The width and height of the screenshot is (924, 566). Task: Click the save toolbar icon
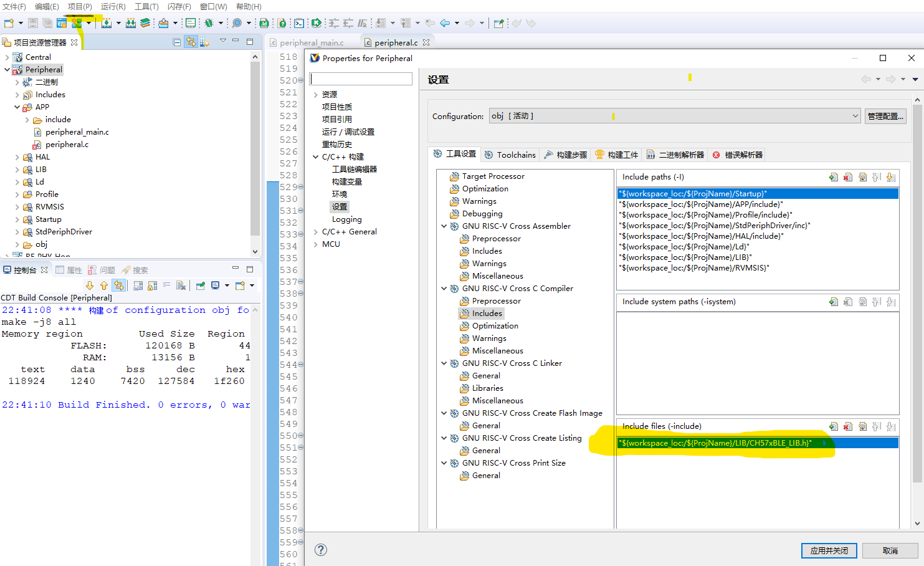tap(33, 23)
